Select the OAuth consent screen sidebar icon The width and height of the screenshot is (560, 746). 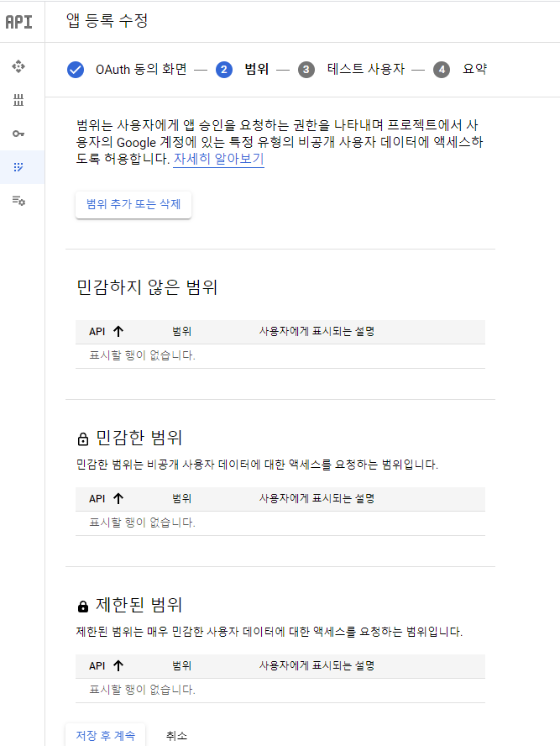click(18, 167)
